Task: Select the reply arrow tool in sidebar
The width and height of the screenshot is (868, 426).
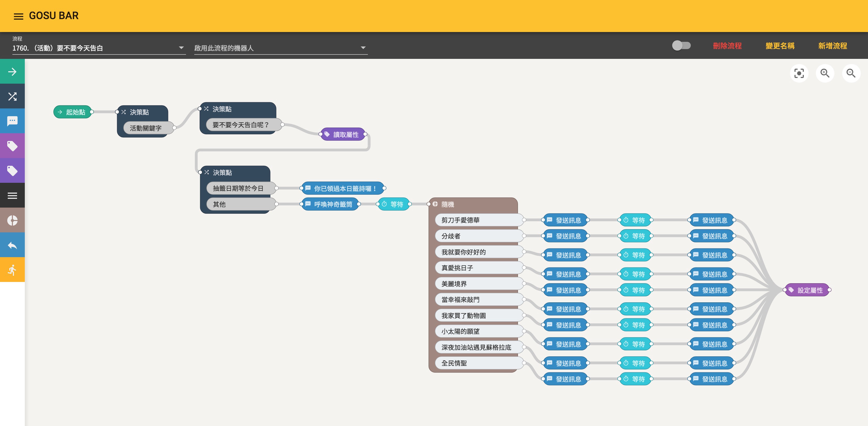Action: [12, 245]
